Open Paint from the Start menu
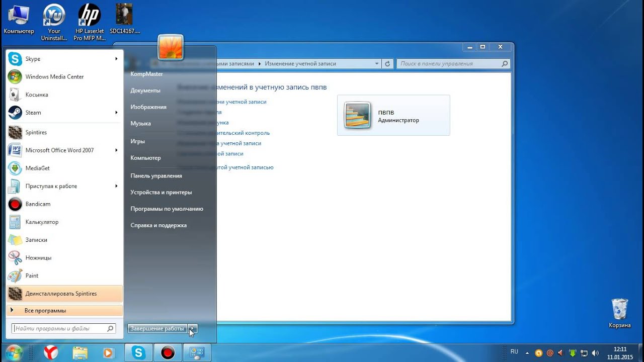 (64, 276)
